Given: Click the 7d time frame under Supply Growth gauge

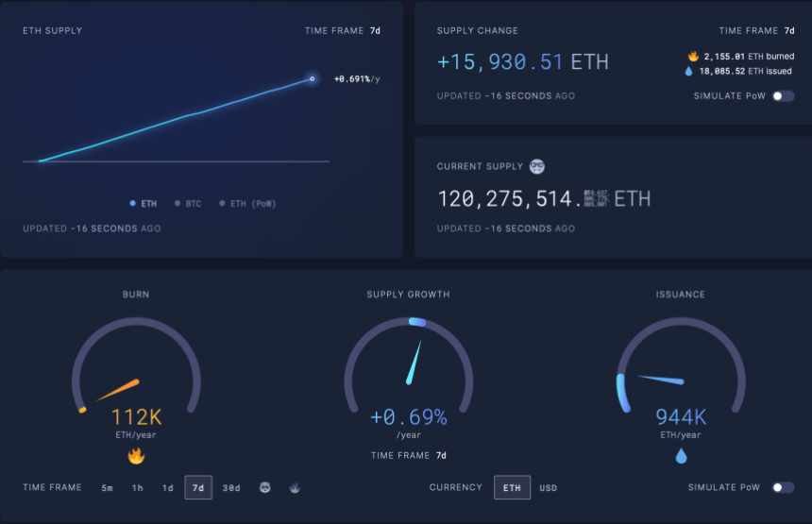Looking at the screenshot, I should click(x=441, y=455).
